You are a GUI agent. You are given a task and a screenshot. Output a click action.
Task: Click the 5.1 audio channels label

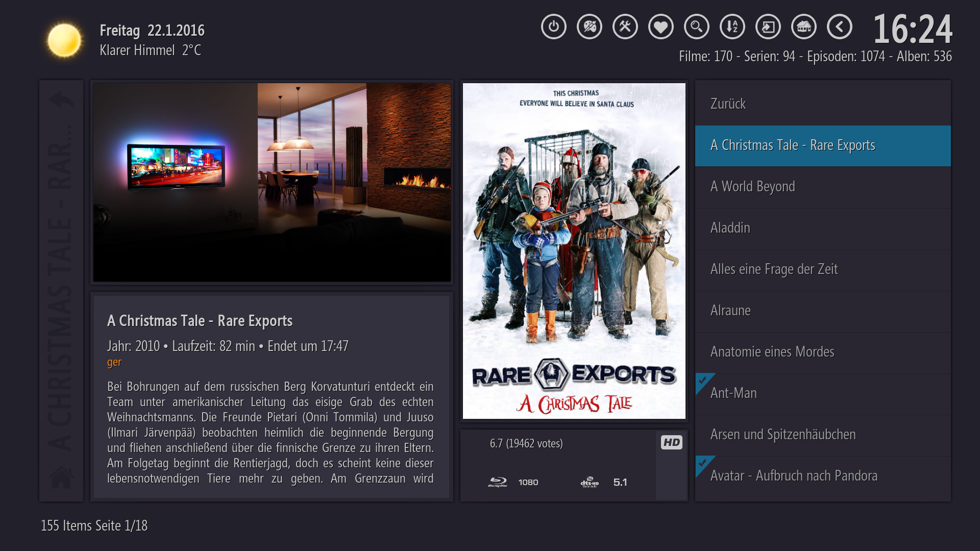click(620, 482)
